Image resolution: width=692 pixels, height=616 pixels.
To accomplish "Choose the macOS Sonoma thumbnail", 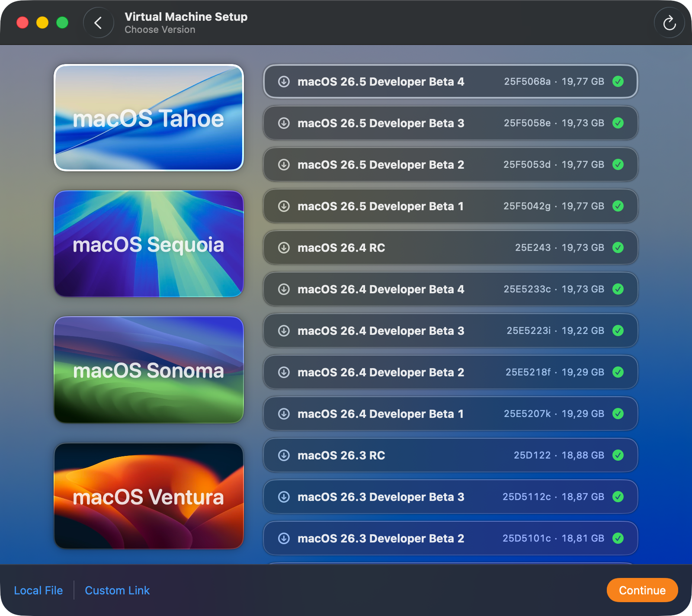I will tap(149, 370).
